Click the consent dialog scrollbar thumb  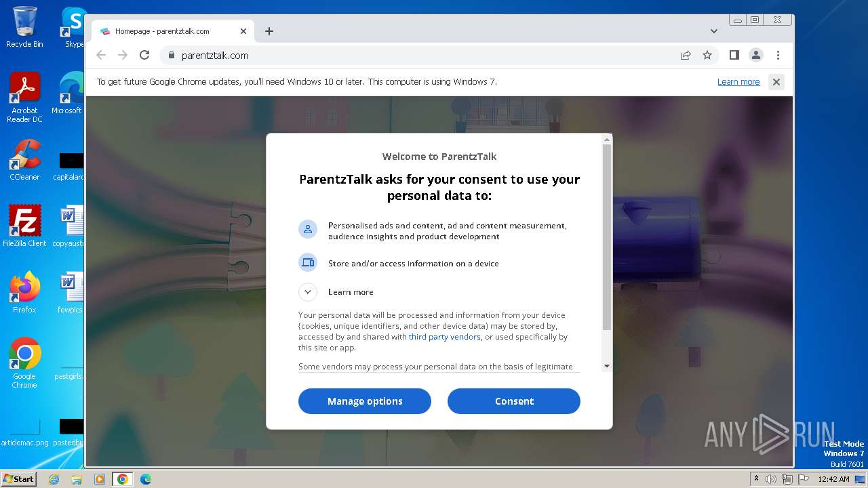[x=607, y=237]
